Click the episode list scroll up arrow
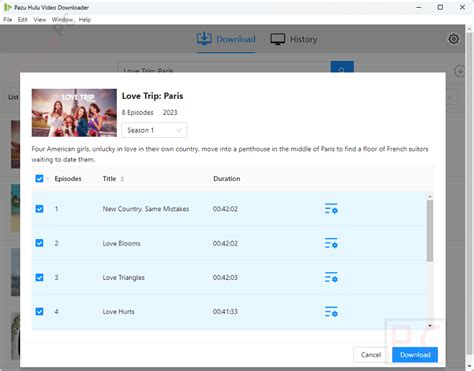474x371 pixels. 430,196
